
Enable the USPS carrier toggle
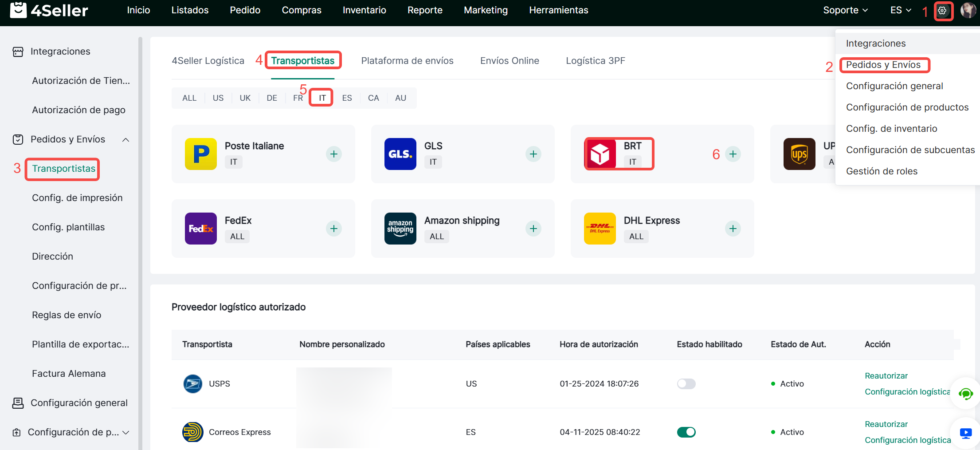coord(686,384)
